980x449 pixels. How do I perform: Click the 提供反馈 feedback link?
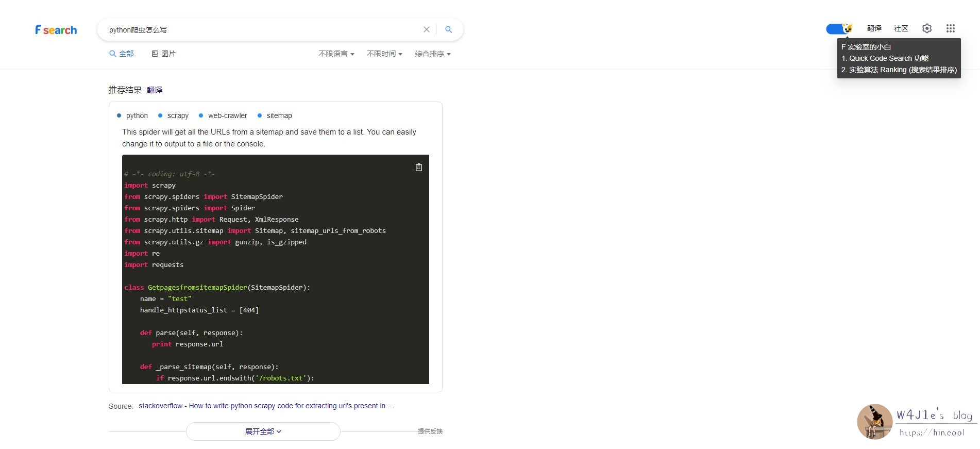(430, 431)
